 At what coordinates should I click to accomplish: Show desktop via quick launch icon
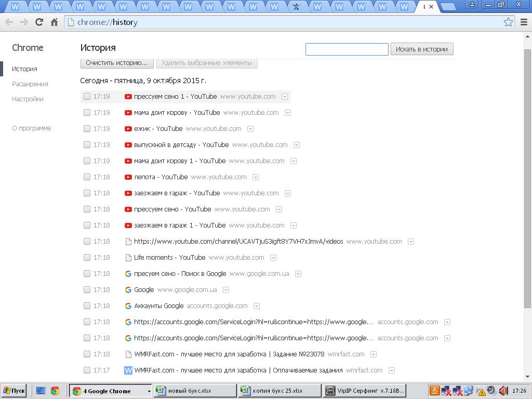[x=41, y=391]
